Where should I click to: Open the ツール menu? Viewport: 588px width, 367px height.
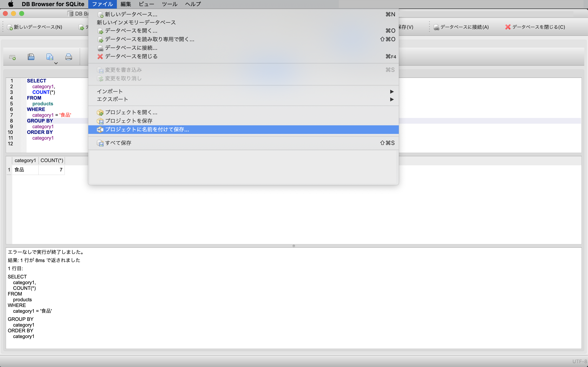(170, 4)
